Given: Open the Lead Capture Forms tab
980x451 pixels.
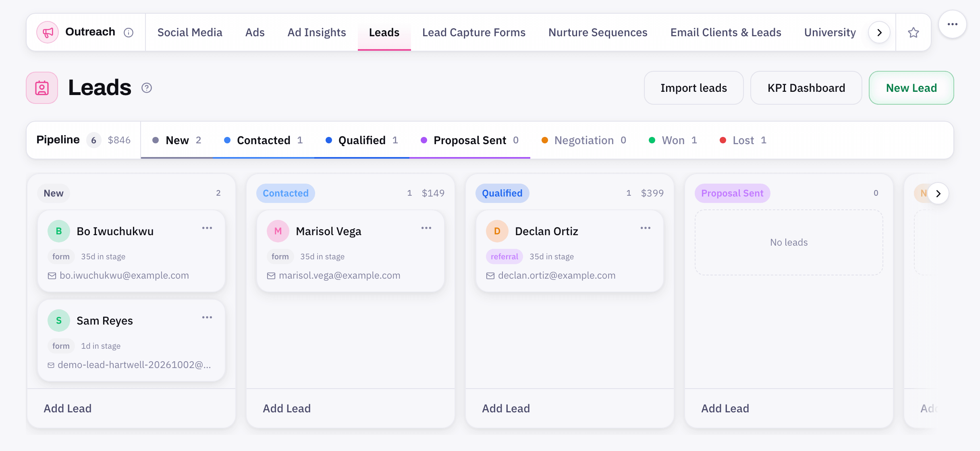Looking at the screenshot, I should (x=474, y=32).
